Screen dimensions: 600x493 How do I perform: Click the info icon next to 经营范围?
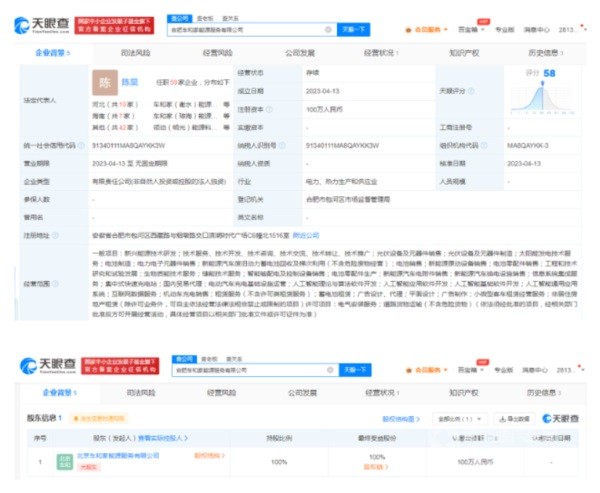click(x=55, y=284)
